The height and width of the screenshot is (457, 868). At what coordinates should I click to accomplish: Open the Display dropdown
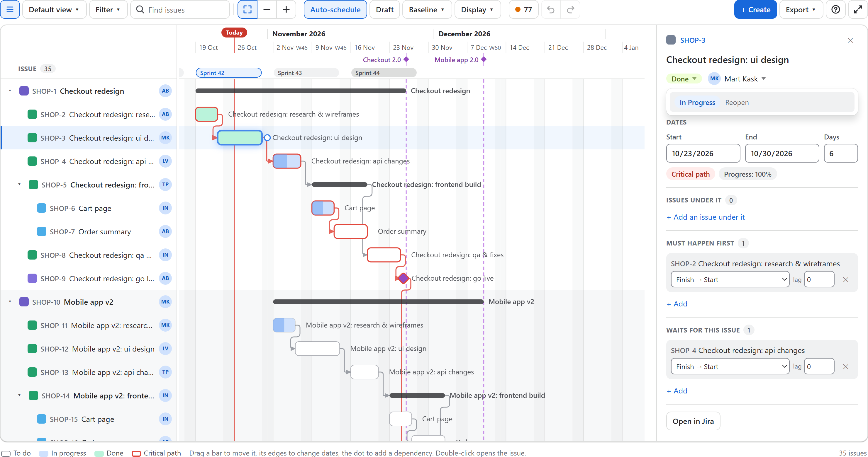[477, 9]
